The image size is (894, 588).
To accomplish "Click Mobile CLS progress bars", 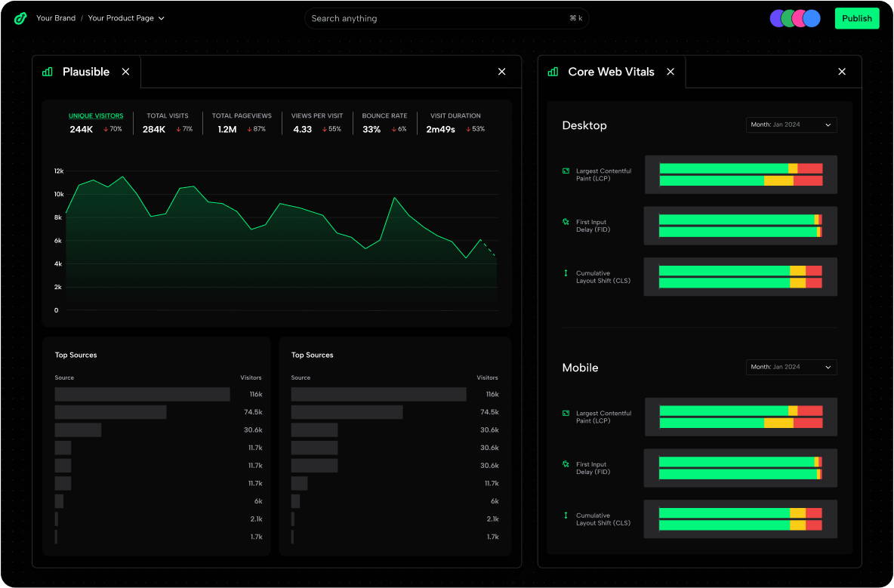I will (x=741, y=519).
